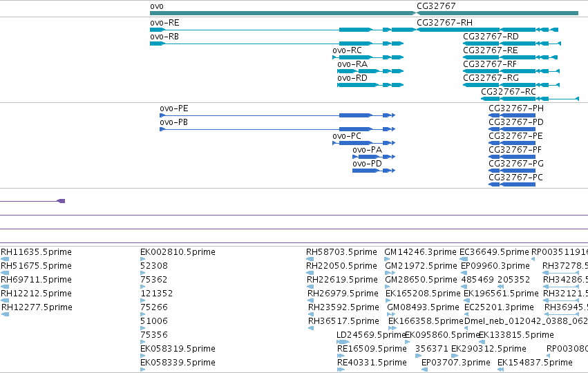The image size is (588, 373).
Task: Select ovo-PA protein label
Action: [367, 151]
